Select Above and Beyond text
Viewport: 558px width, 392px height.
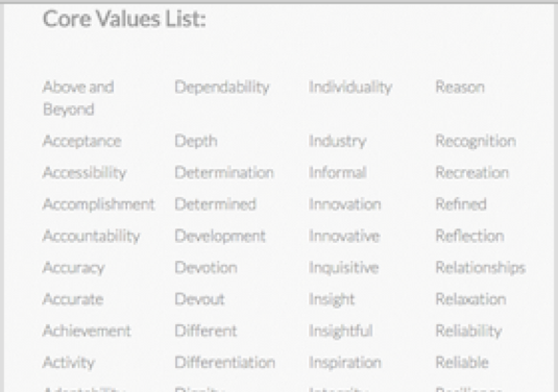[x=78, y=98]
